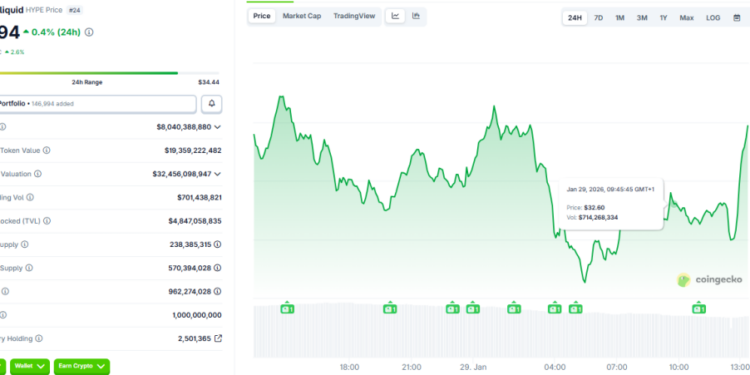Click the $34.44 range high value
The width and height of the screenshot is (750, 375).
point(209,82)
